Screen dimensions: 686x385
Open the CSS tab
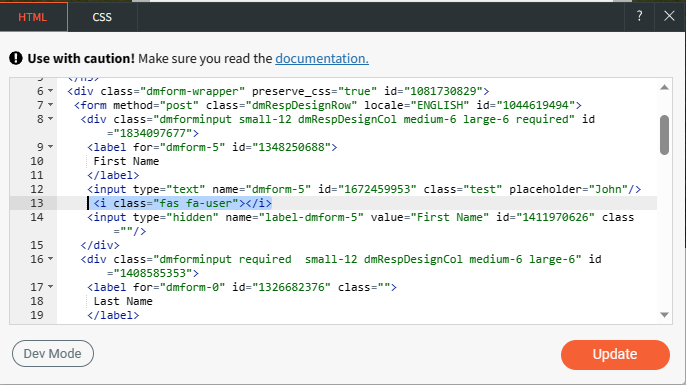click(x=102, y=17)
